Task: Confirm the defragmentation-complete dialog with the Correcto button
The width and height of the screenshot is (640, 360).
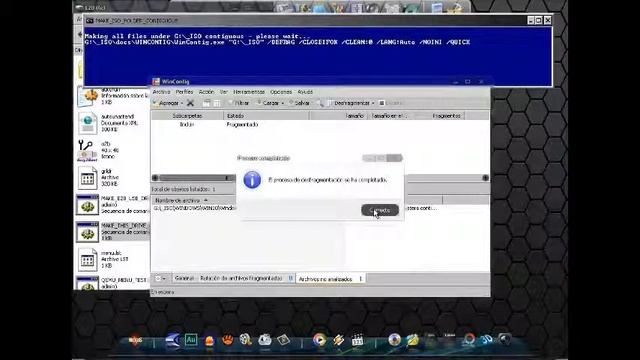Action: coord(380,210)
